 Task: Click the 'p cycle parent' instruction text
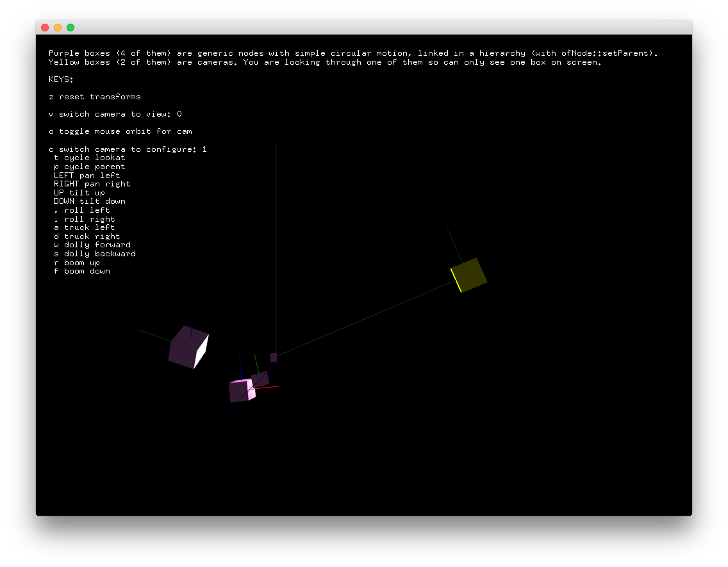[x=89, y=166]
